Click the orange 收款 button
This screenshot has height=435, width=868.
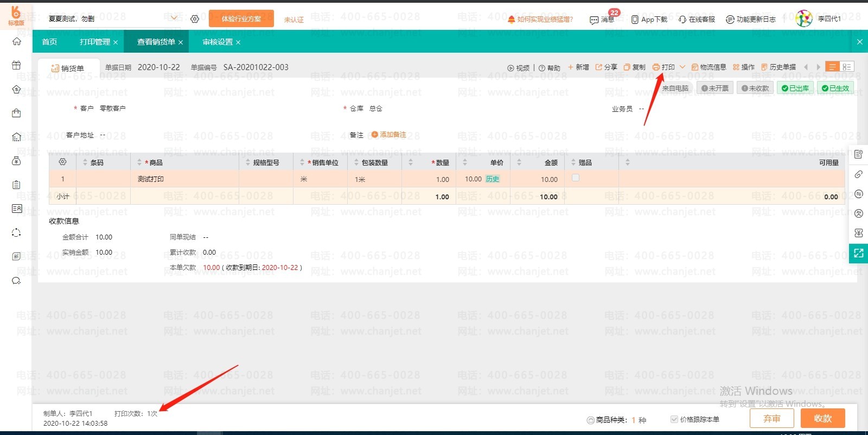823,419
